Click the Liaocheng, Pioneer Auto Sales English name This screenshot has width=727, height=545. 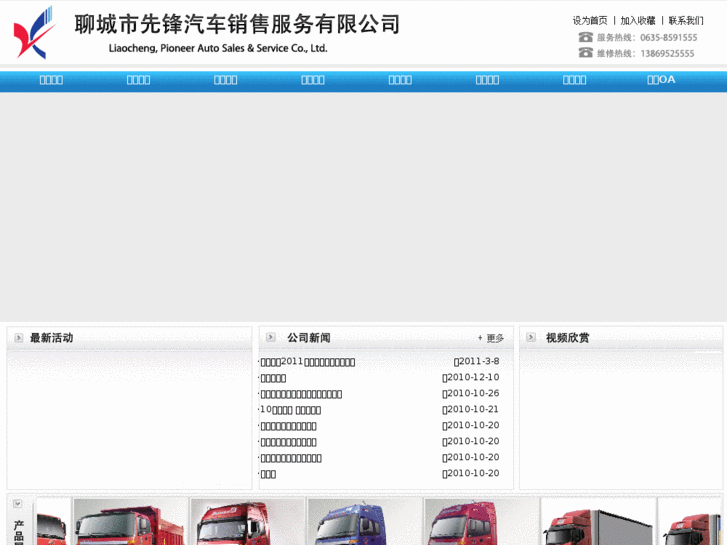point(218,48)
